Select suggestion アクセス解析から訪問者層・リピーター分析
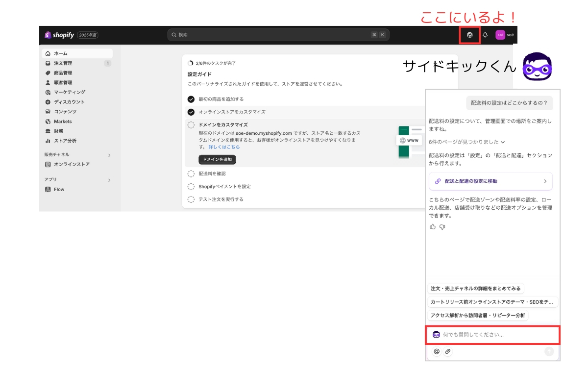 (478, 316)
